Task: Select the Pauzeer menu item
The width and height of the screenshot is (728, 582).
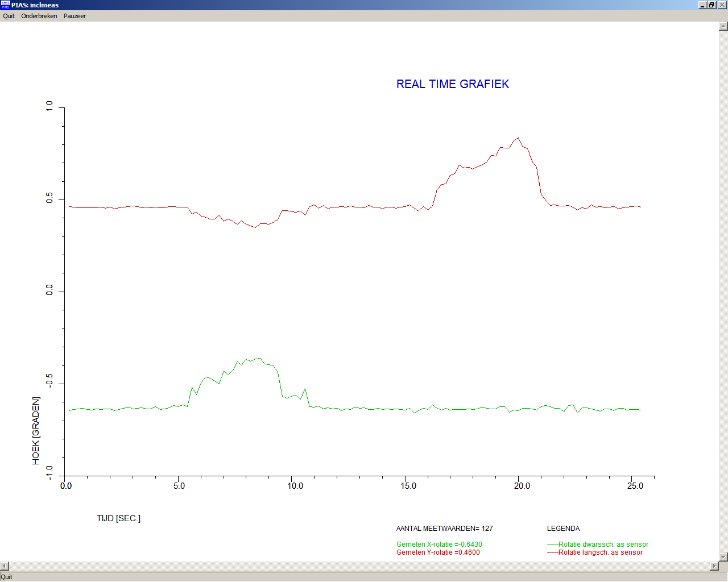Action: (x=75, y=16)
